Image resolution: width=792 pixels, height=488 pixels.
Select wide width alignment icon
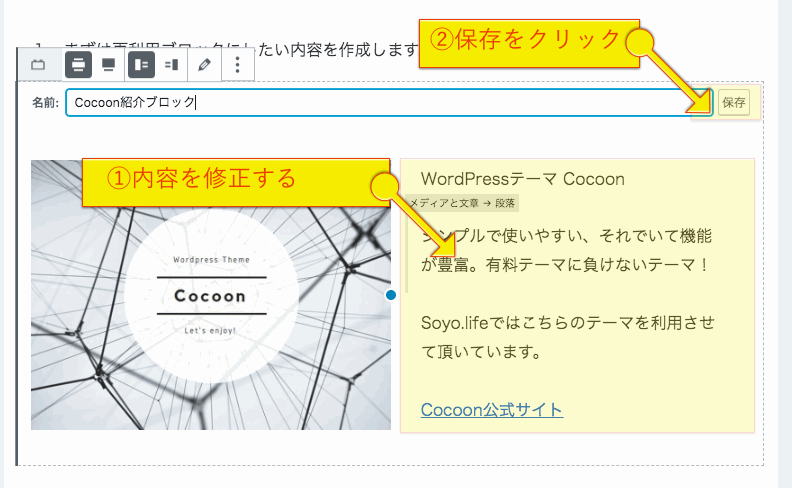78,65
